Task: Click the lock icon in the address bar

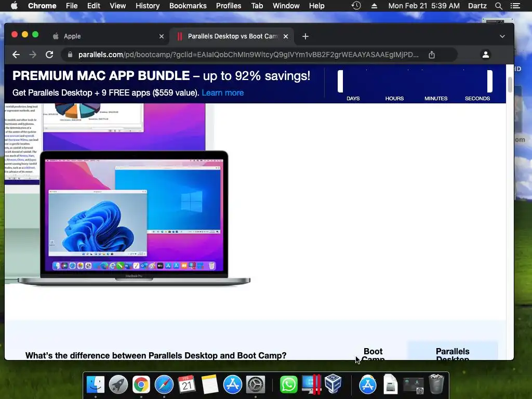Action: (x=70, y=55)
